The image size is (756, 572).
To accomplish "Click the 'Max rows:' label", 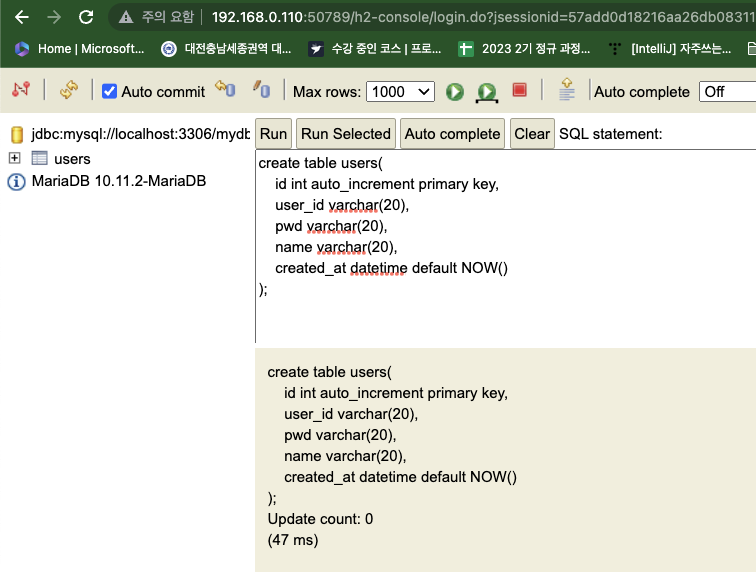I will click(327, 92).
